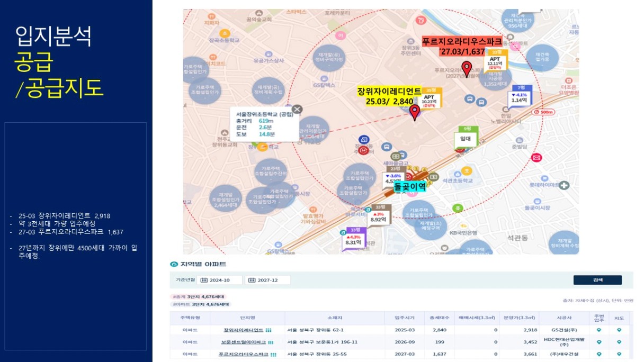The image size is (644, 362).
Task: Open 보문센트럴아이파크 complex link
Action: [x=243, y=342]
